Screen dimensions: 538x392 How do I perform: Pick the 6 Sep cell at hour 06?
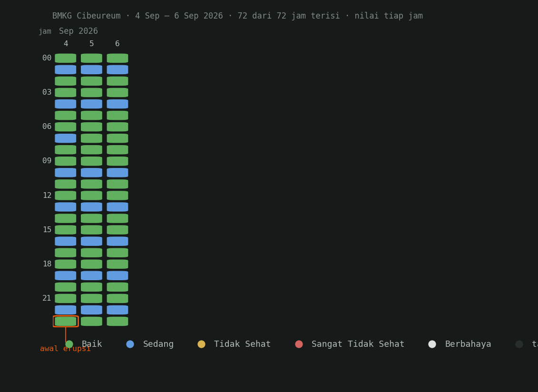point(117,127)
